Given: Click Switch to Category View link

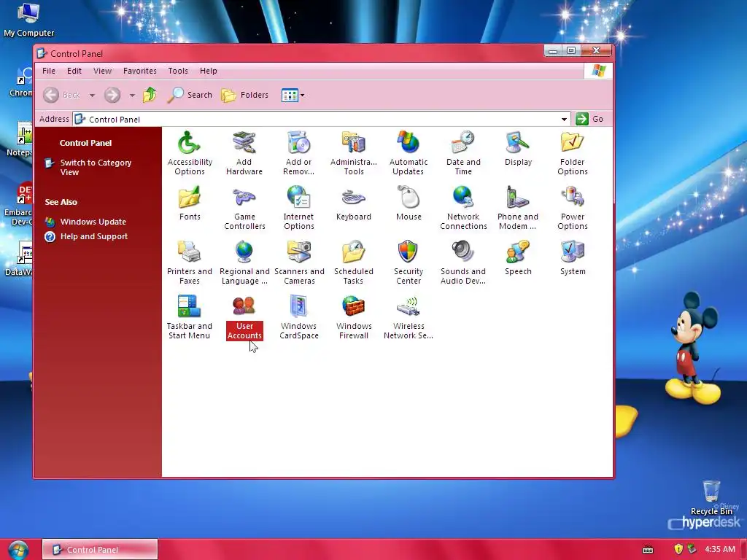Looking at the screenshot, I should 96,167.
